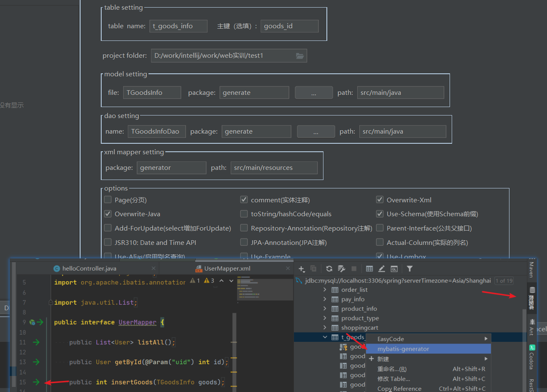Open the table editor icon
Screen dimensions: 547x392
(x=369, y=268)
